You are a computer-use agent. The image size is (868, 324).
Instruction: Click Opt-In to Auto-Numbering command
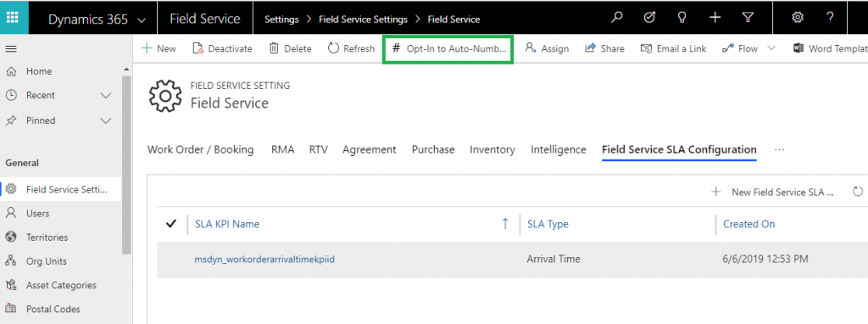click(448, 48)
